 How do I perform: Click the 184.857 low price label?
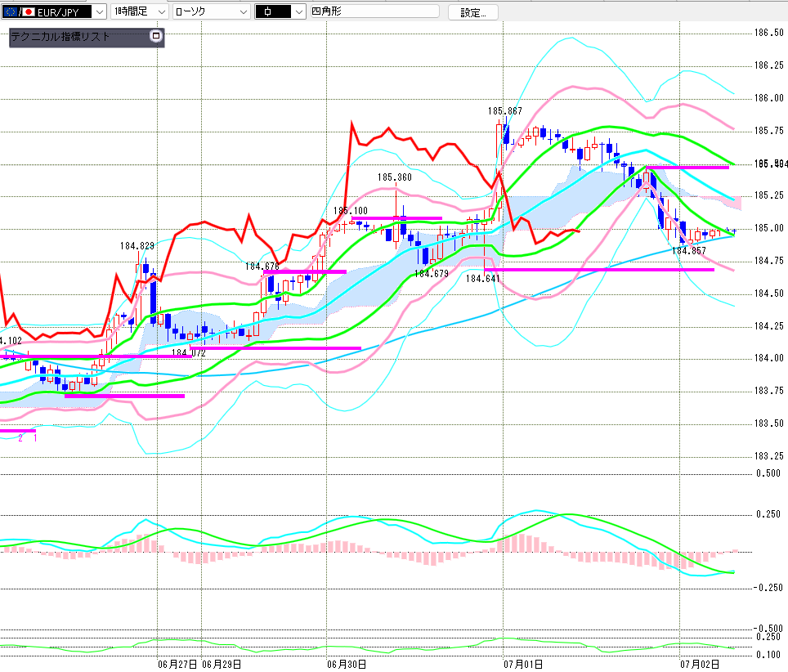689,251
